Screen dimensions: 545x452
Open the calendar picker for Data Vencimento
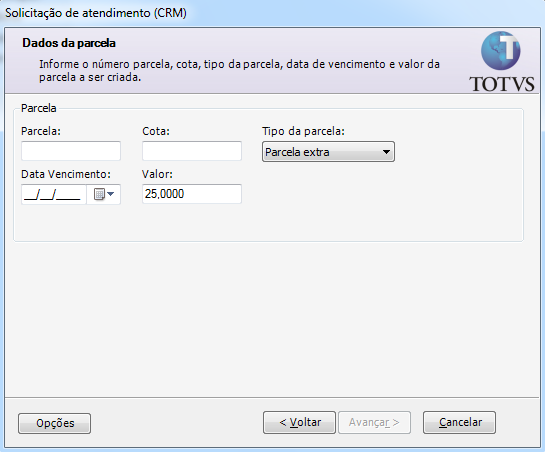(x=104, y=194)
